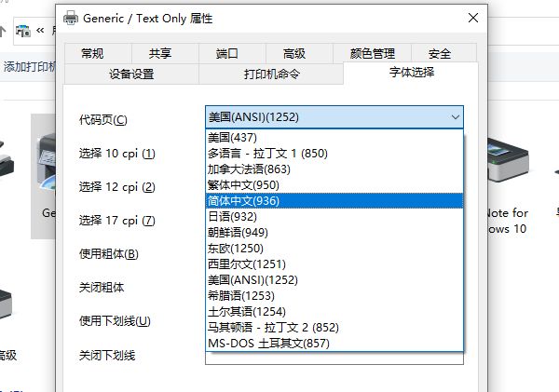The width and height of the screenshot is (559, 392).
Task: Switch to the 设备设置 tab
Action: click(131, 74)
